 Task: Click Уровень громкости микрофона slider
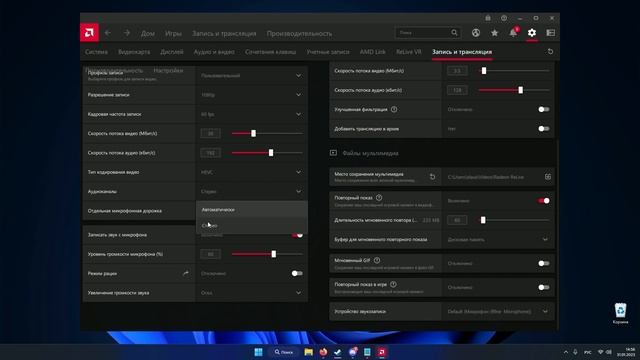[x=267, y=254]
